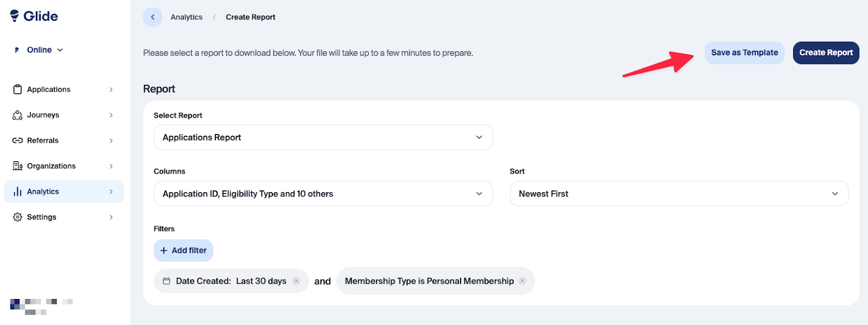
Task: Go back using the left arrow button
Action: 152,17
